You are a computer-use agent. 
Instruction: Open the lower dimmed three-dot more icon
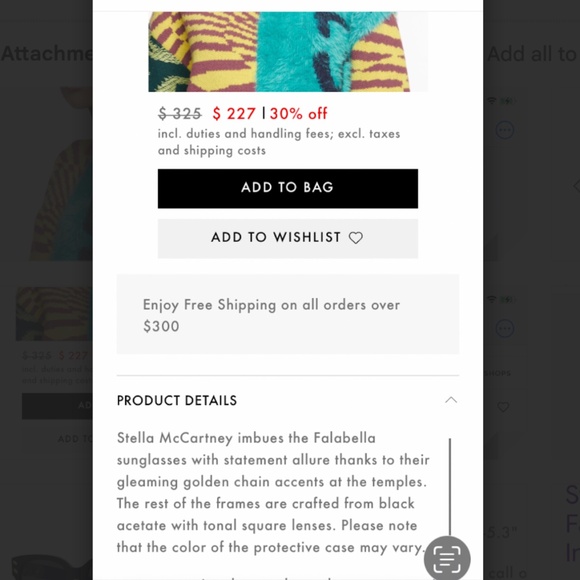[x=505, y=328]
